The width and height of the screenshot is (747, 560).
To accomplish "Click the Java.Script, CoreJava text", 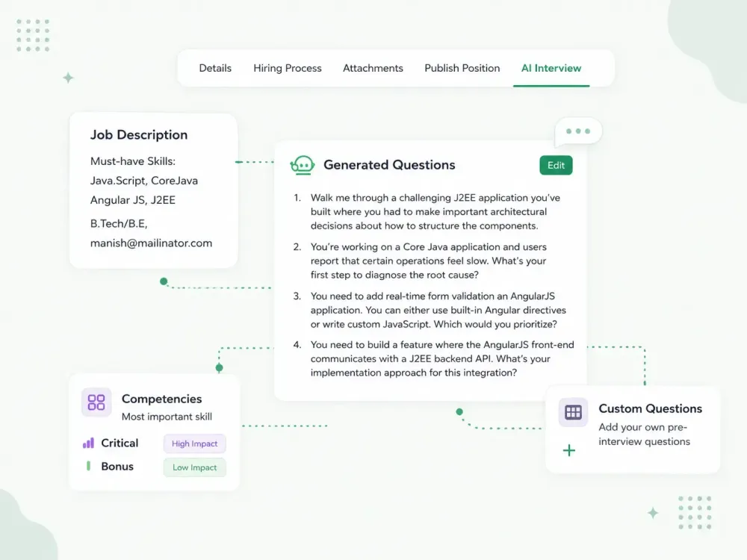I will tap(144, 181).
